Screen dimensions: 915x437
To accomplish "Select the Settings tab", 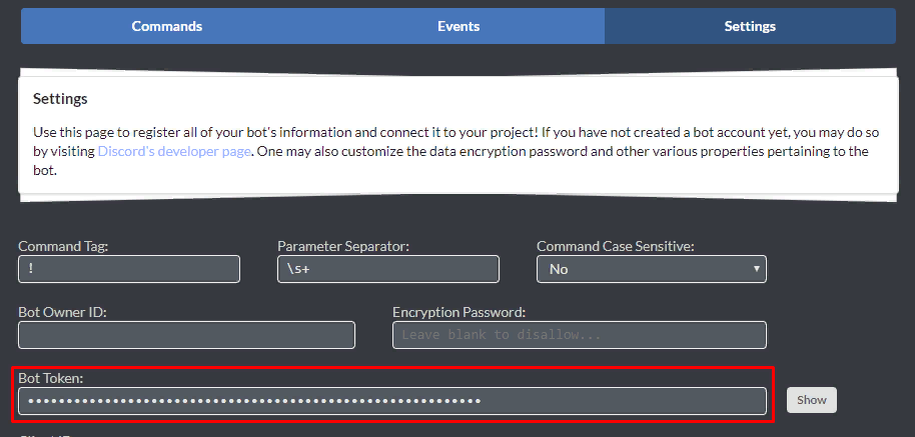I will click(x=750, y=26).
